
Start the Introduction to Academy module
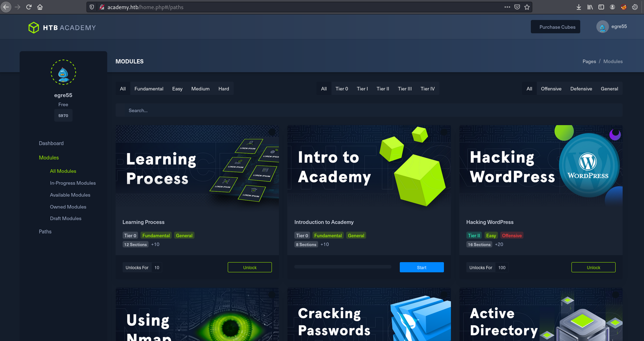(x=422, y=267)
